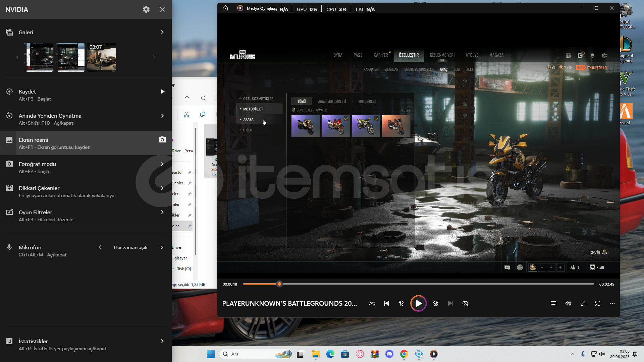This screenshot has width=644, height=362.
Task: Open FiveM desktop shortcut
Action: [626, 113]
